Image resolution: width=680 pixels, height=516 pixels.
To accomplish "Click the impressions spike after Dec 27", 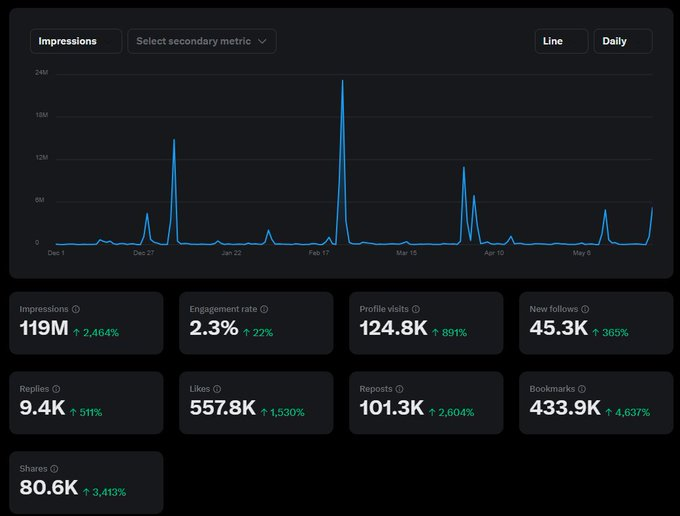I will (x=174, y=141).
